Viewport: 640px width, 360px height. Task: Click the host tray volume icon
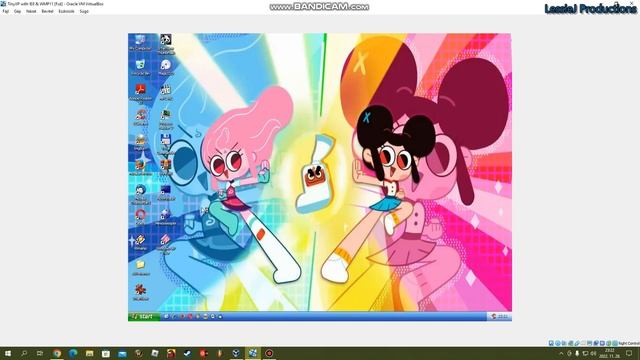pos(593,353)
